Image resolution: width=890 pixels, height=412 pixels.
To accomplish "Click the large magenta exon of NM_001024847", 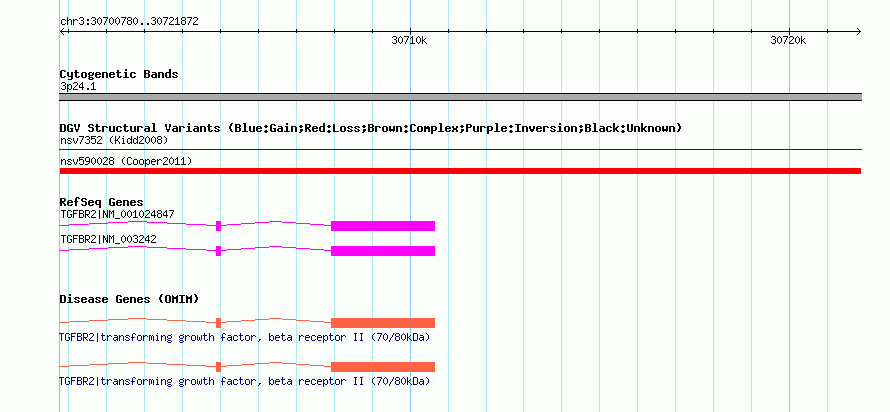I will (383, 226).
